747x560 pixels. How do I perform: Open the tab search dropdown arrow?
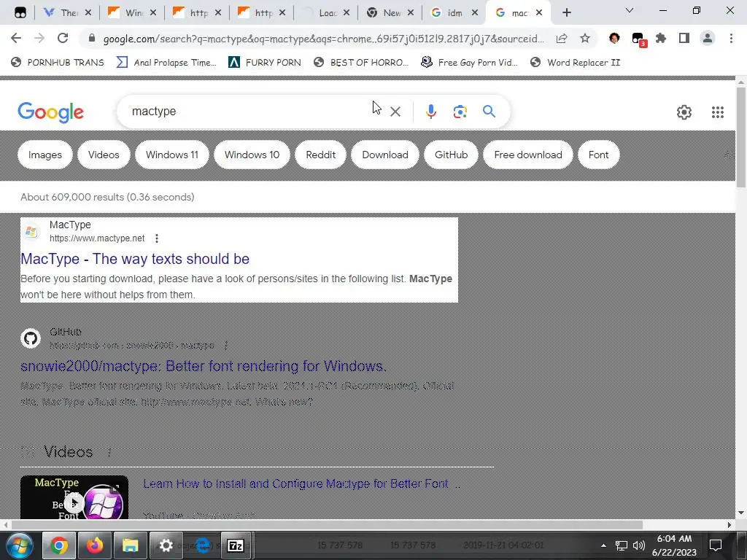(x=630, y=11)
